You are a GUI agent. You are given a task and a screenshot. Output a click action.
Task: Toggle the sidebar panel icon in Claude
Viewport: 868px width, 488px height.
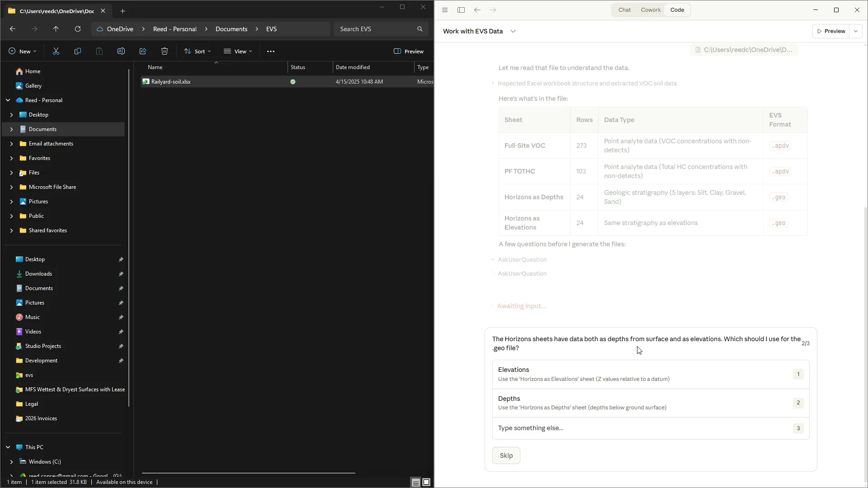click(x=461, y=10)
